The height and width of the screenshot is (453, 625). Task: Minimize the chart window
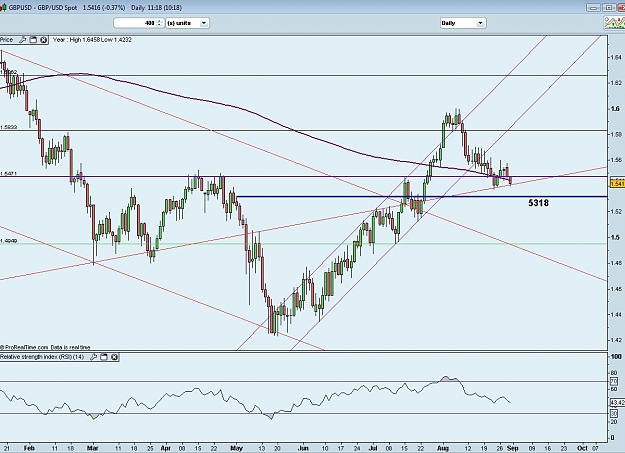[x=594, y=8]
